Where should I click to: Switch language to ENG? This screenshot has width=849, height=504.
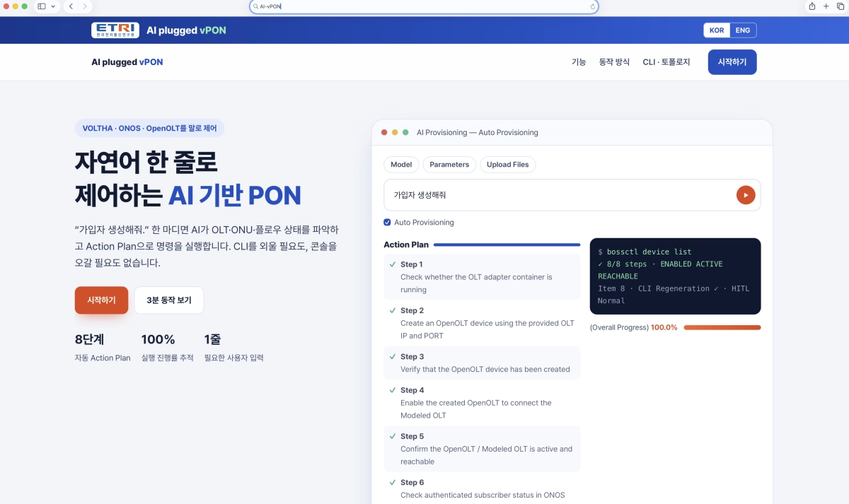[743, 30]
